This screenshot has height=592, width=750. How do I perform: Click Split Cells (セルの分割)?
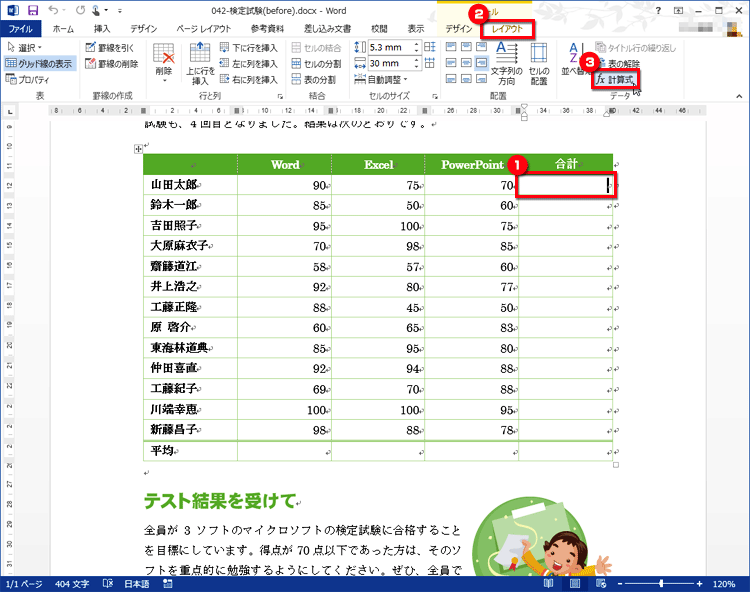tap(317, 64)
